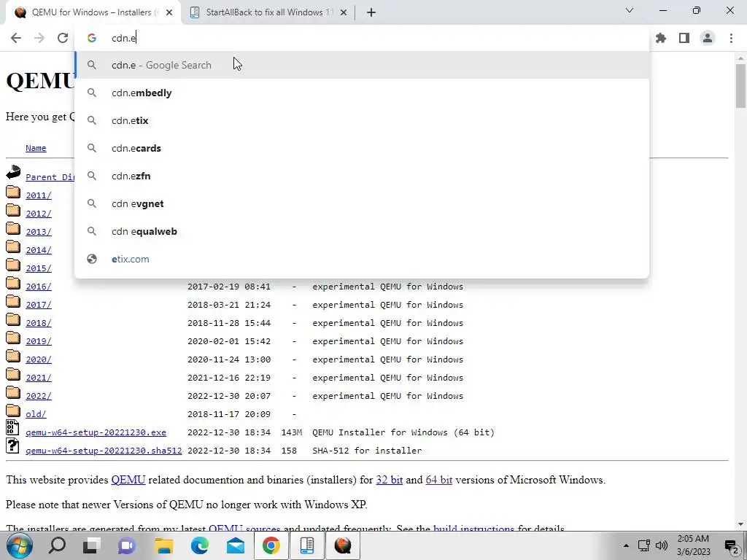Open the QEMU taskbar icon
The image size is (747, 560).
click(x=343, y=545)
